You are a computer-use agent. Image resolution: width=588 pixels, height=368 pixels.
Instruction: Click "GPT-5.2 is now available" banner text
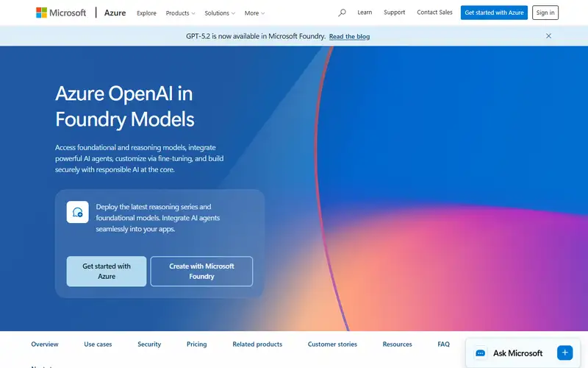tap(256, 36)
